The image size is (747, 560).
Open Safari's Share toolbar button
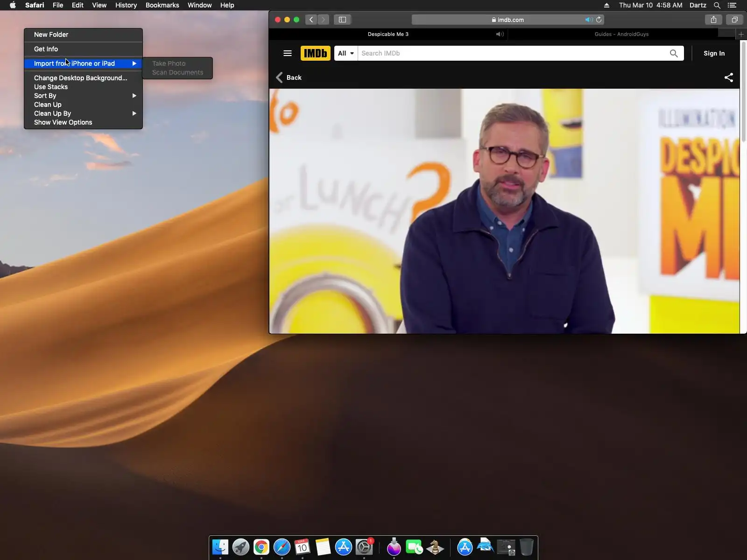[x=713, y=20]
